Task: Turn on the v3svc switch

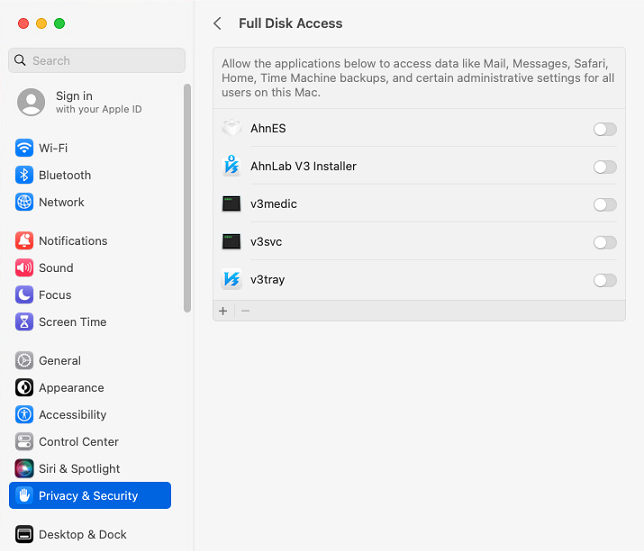Action: (605, 243)
